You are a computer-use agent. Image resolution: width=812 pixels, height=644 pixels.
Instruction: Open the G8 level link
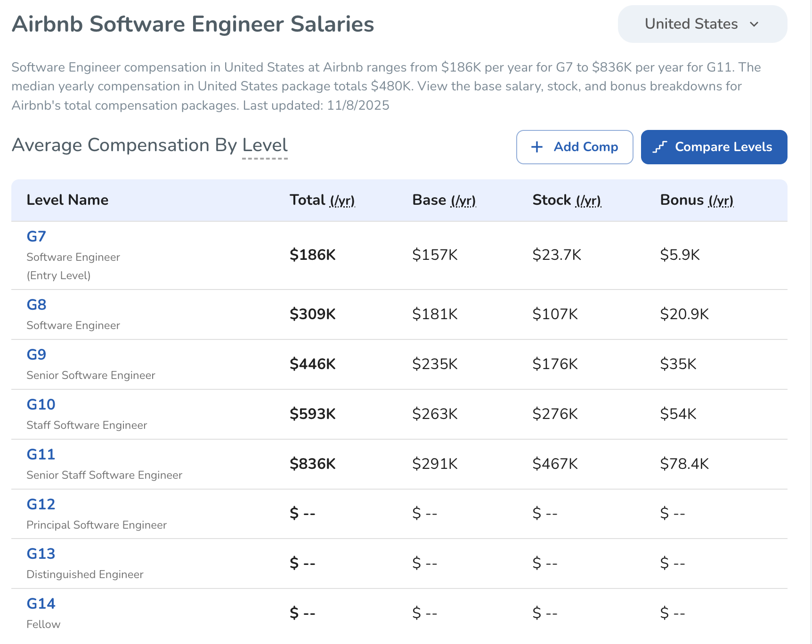click(x=36, y=305)
